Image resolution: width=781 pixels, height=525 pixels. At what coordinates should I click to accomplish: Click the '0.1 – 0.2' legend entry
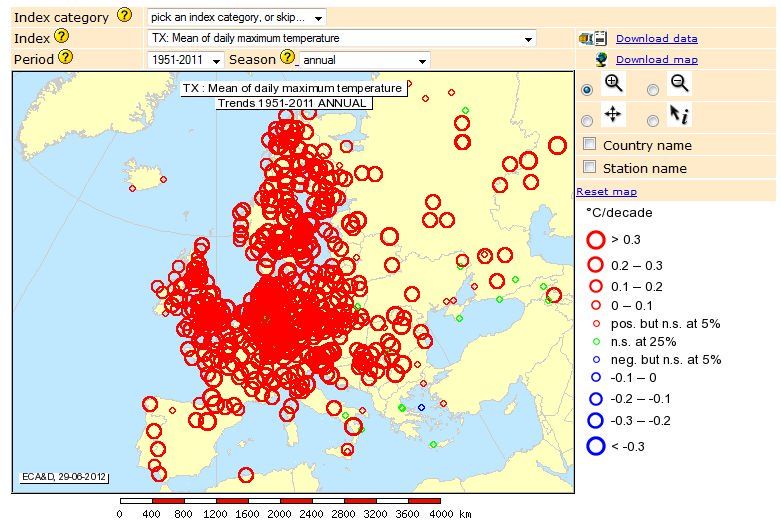tap(625, 286)
